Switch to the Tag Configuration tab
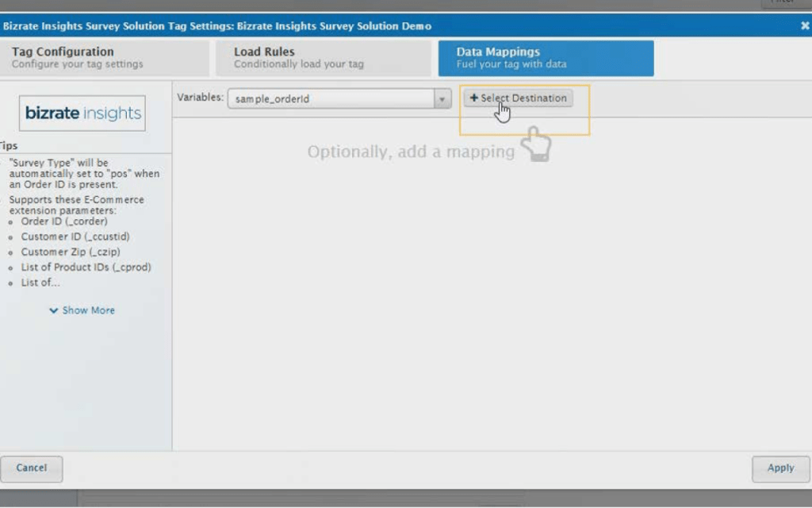 pos(104,58)
